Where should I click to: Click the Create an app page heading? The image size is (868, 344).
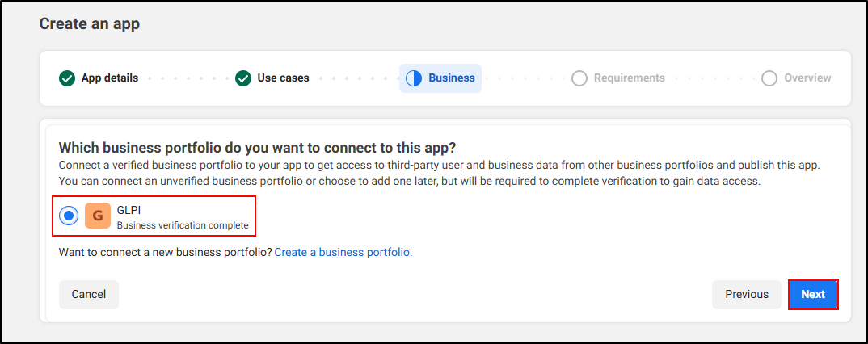click(x=90, y=24)
